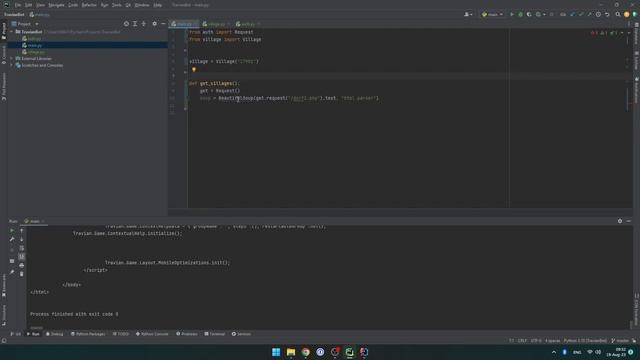
Task: Open the File menu
Action: (18, 5)
